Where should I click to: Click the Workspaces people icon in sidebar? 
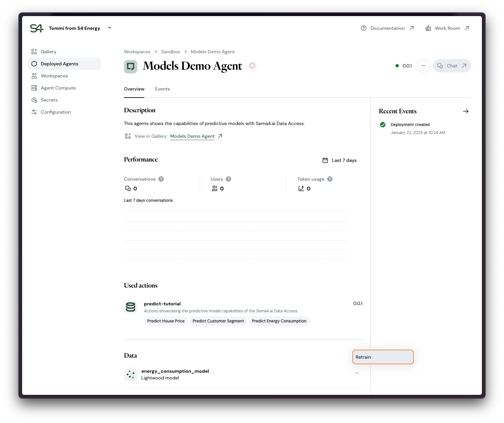34,76
